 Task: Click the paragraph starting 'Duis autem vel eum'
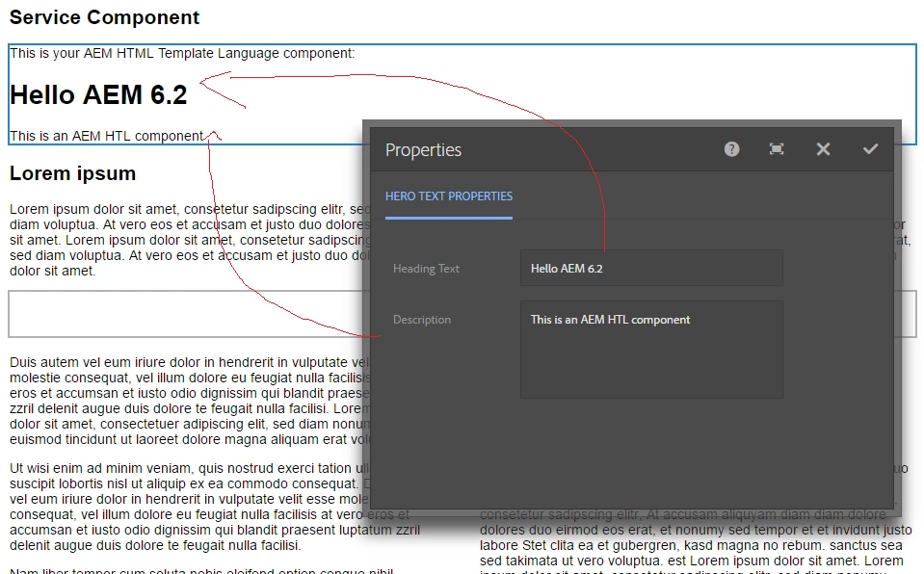(190, 401)
